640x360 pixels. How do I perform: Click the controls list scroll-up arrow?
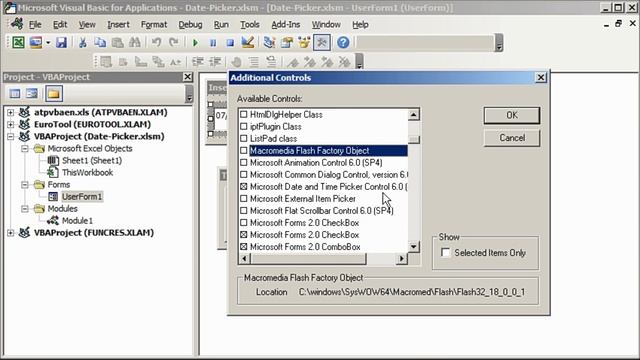click(413, 115)
